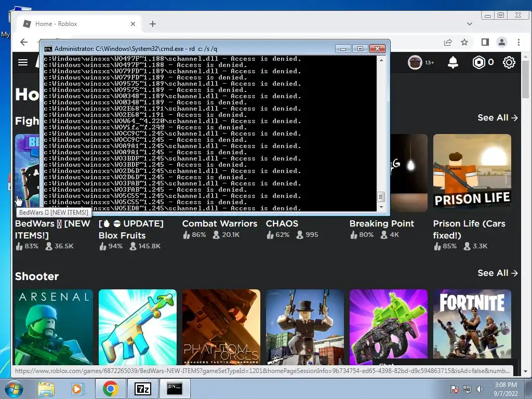This screenshot has height=399, width=532.
Task: Expand the Chrome tab search chevron
Action: (x=470, y=24)
